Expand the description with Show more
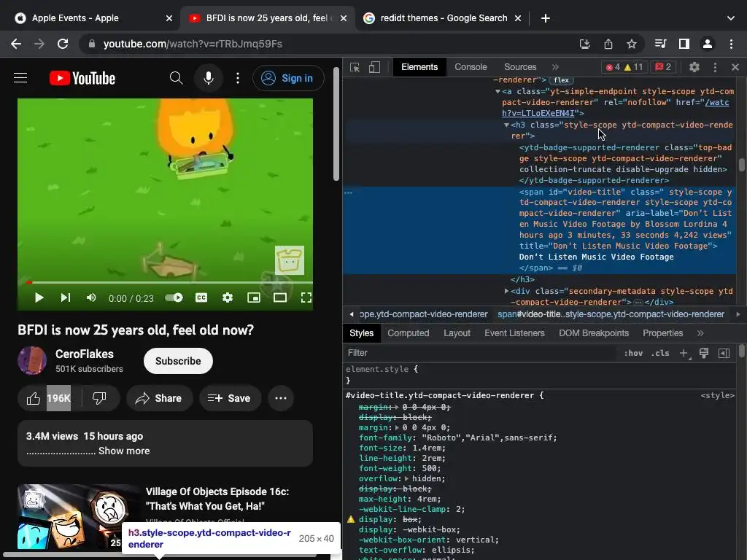 point(124,451)
